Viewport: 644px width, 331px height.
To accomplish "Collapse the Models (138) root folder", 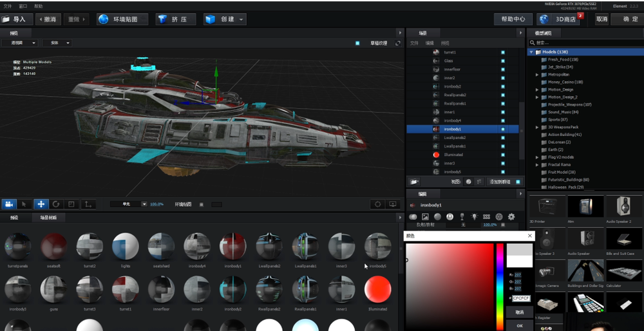I will click(531, 52).
